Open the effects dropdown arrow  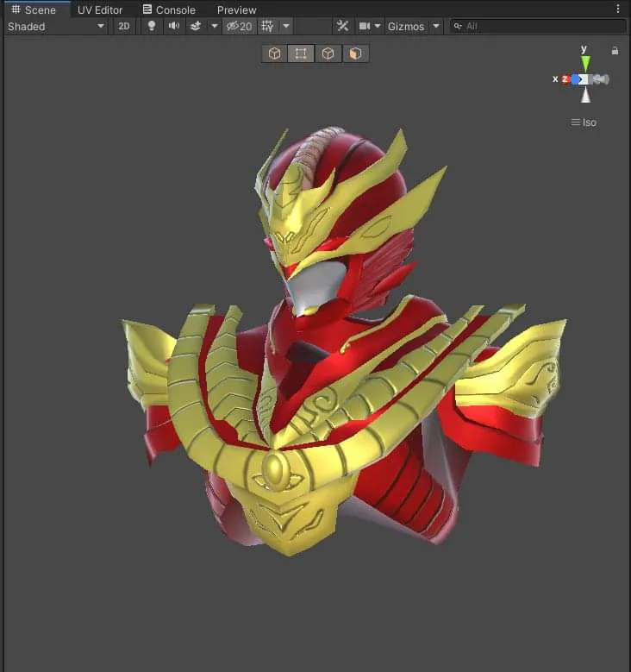tap(214, 26)
